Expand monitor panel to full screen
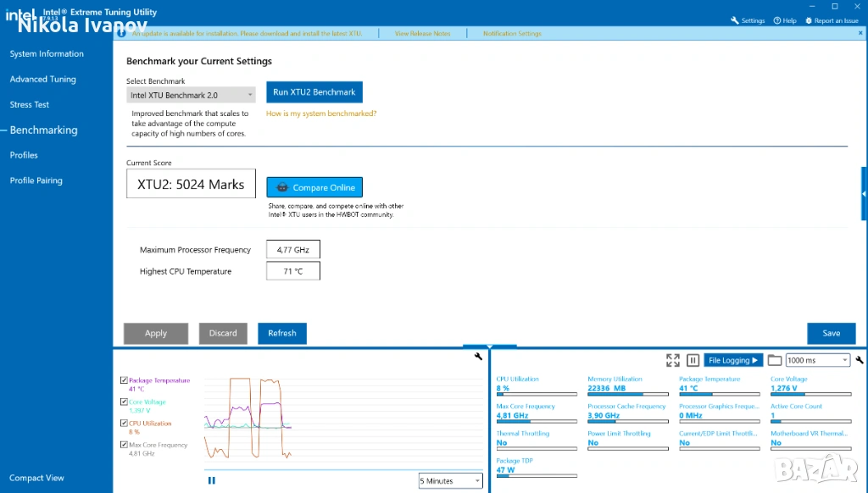This screenshot has width=868, height=493. 672,360
